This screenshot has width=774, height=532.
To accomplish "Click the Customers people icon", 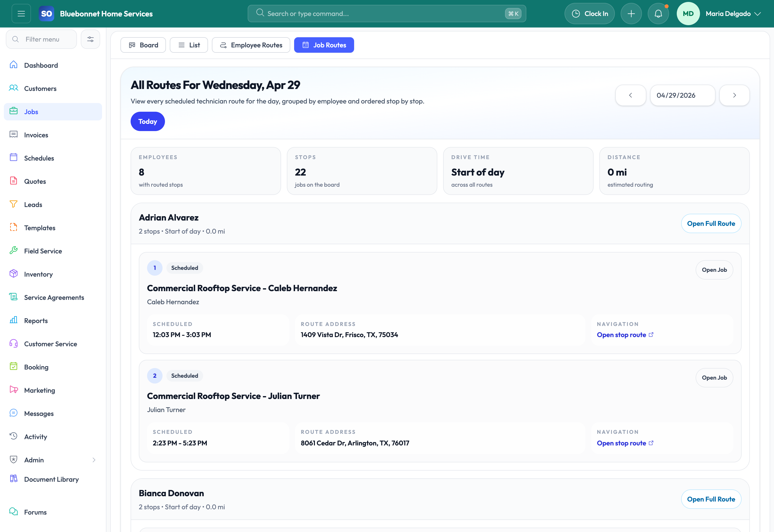I will 14,88.
